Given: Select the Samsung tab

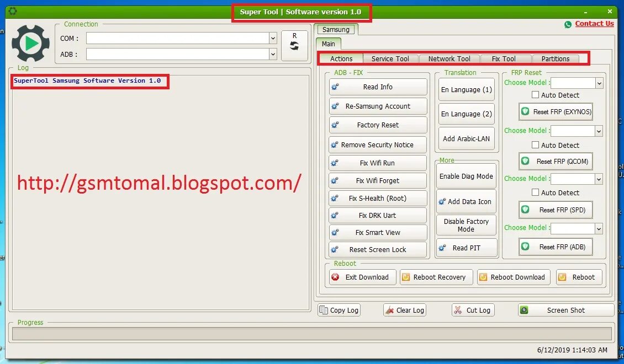Looking at the screenshot, I should (x=336, y=29).
